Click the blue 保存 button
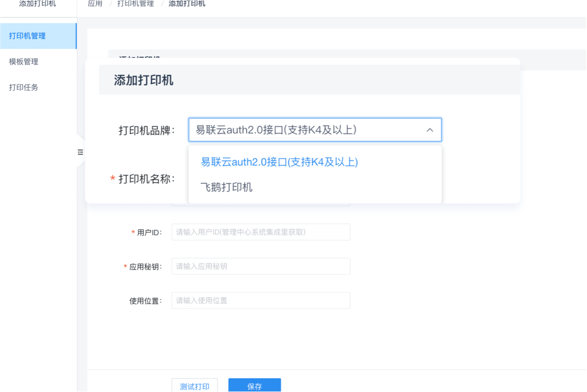 [x=254, y=386]
